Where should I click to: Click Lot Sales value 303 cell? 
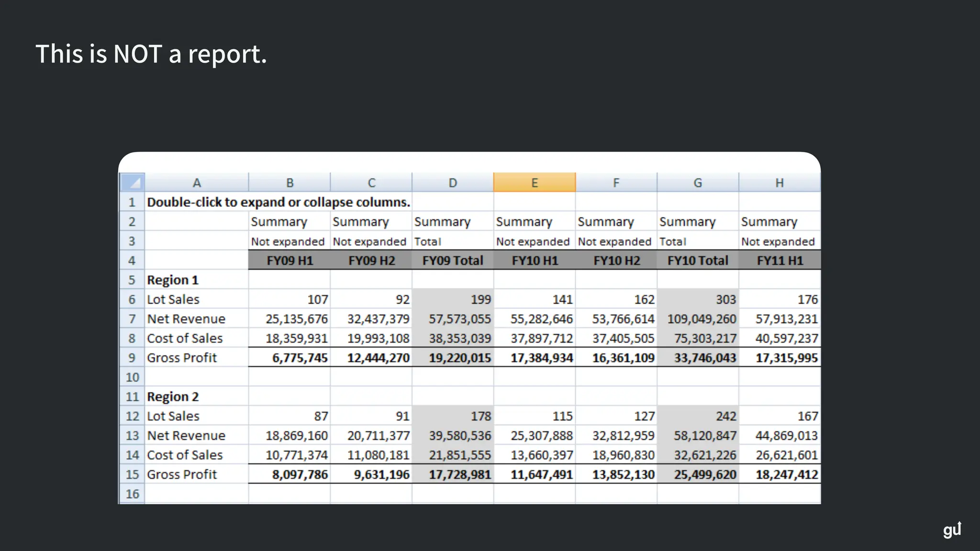point(698,299)
